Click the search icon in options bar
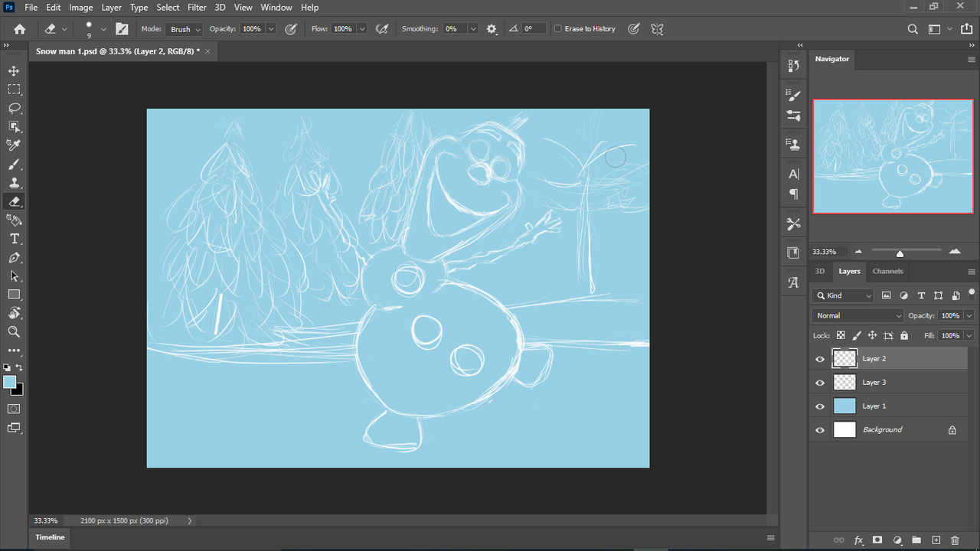The width and height of the screenshot is (980, 551). pos(913,29)
